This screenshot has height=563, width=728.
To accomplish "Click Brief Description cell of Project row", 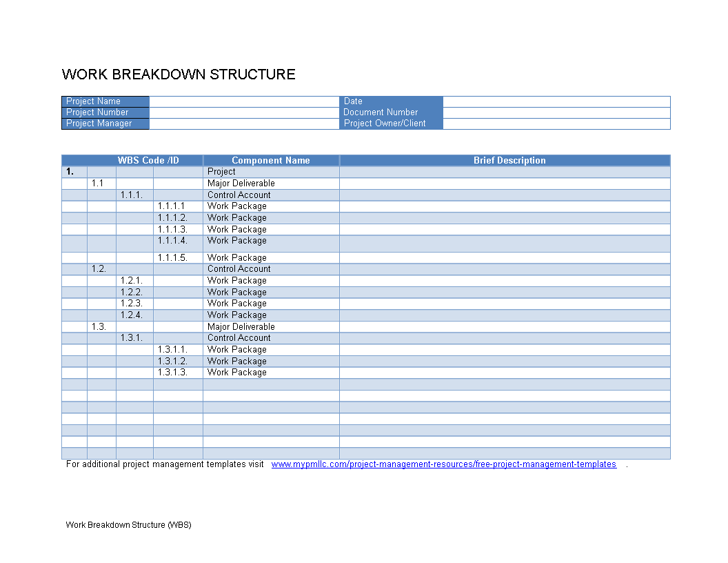I will point(505,172).
